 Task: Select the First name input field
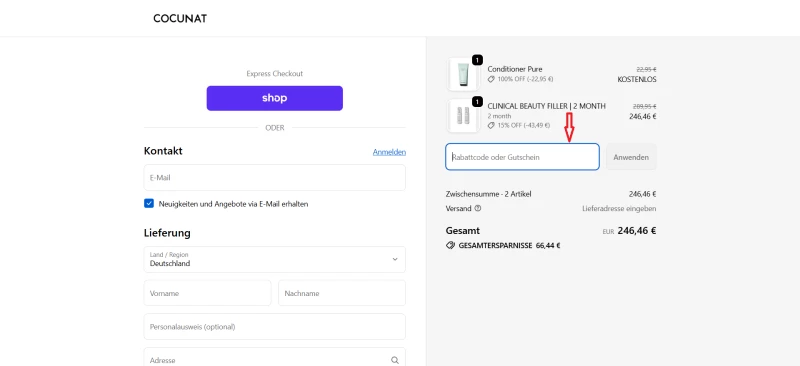tap(208, 293)
